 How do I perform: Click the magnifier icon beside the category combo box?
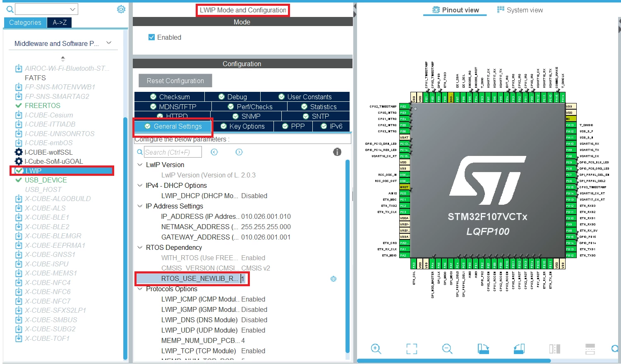point(10,9)
